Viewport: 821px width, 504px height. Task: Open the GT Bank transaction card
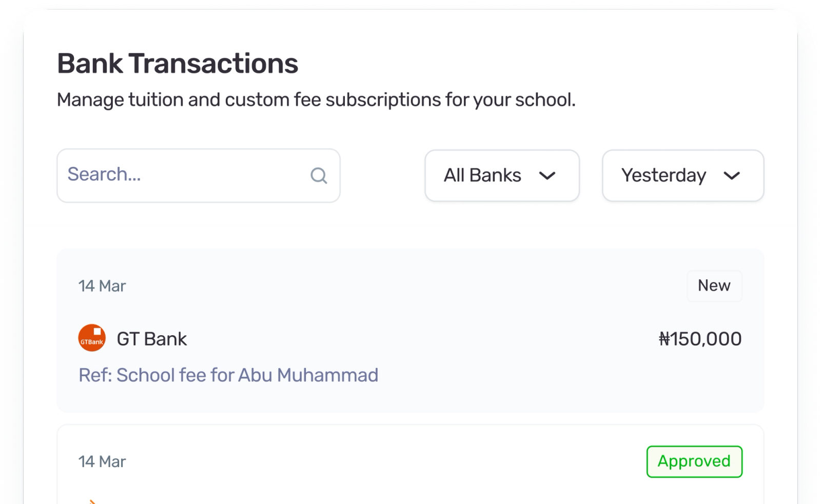click(411, 331)
